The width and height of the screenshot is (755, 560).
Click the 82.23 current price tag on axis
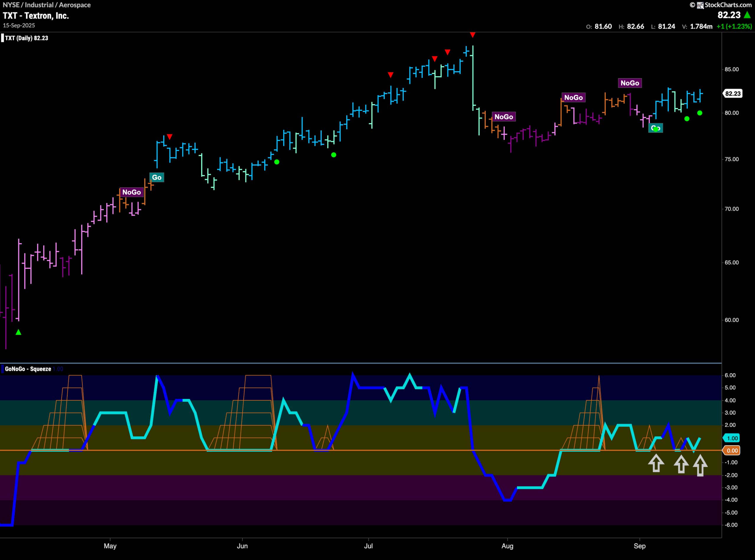pos(733,94)
